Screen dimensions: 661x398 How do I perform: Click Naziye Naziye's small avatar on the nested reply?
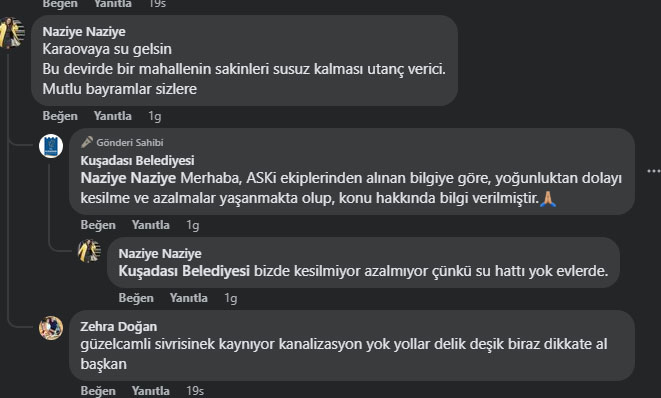click(x=89, y=251)
